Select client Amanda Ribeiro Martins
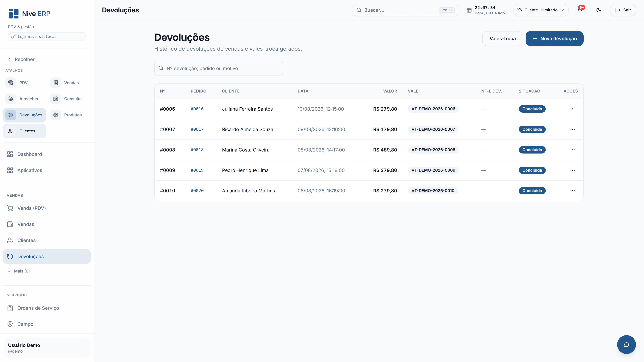Viewport: 644px width, 362px height. coord(249,191)
